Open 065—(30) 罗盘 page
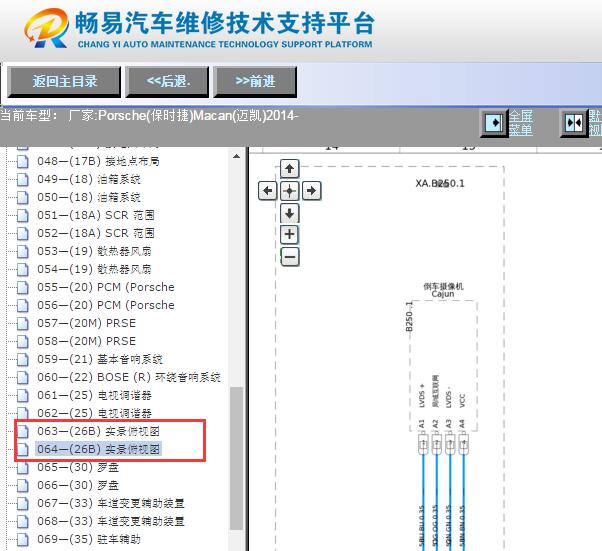Screen dimensions: 602x551 (78, 467)
